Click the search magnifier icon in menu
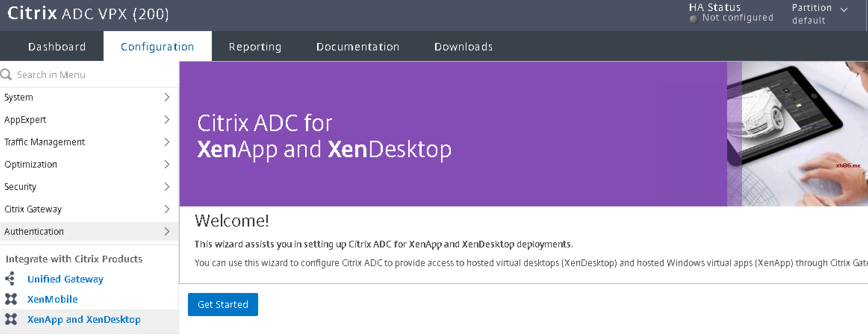This screenshot has height=335, width=868. tap(6, 74)
